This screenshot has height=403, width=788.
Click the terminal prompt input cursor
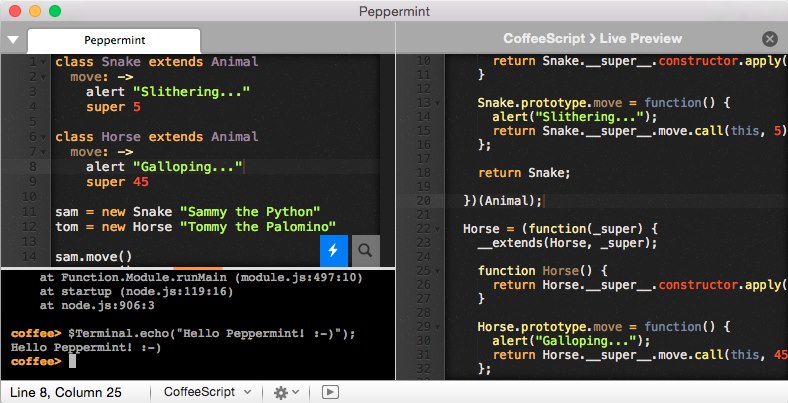click(72, 361)
